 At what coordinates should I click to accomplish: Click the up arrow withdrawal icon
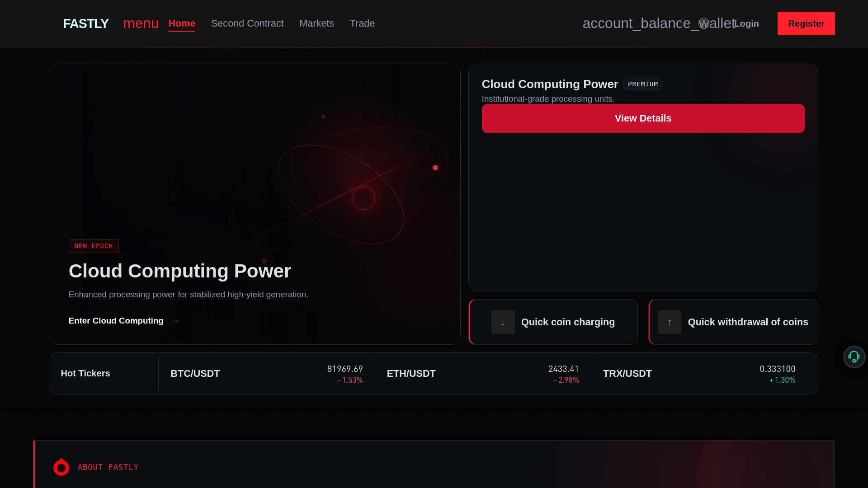(x=670, y=322)
